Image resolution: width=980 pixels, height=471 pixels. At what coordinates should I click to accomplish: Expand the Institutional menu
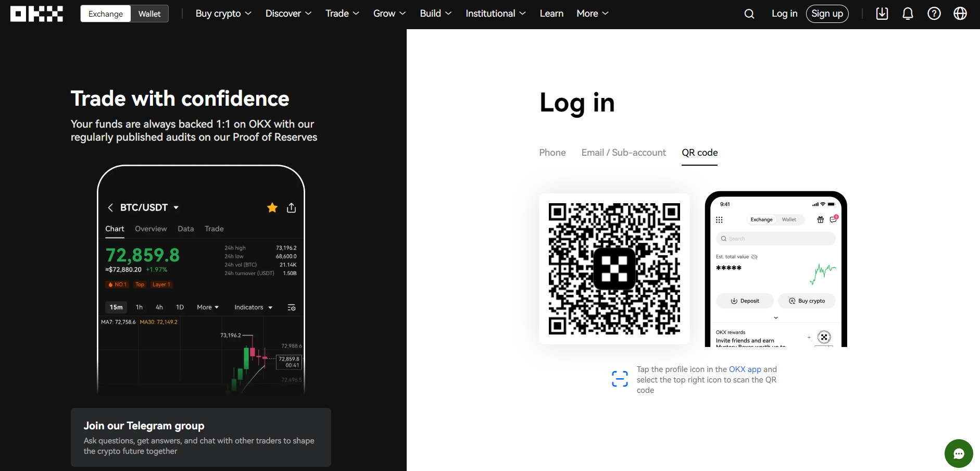pyautogui.click(x=496, y=14)
